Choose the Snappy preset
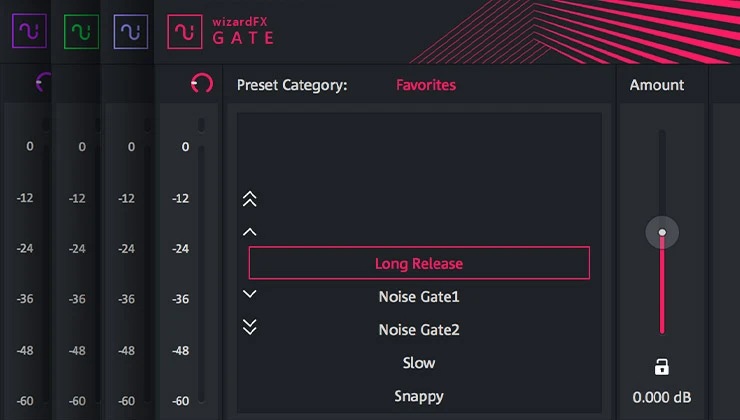Image resolution: width=740 pixels, height=420 pixels. pyautogui.click(x=419, y=396)
